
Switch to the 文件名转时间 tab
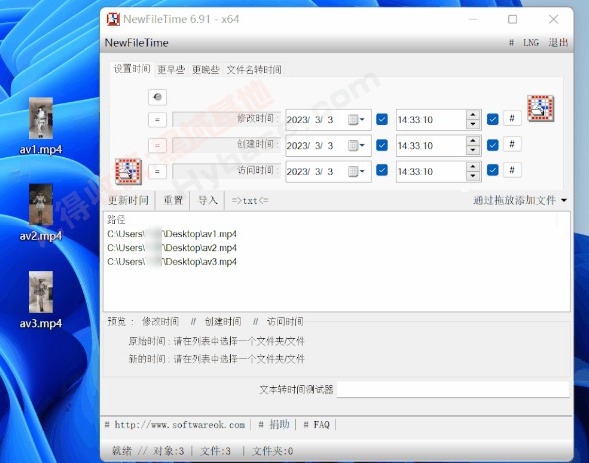pyautogui.click(x=254, y=69)
